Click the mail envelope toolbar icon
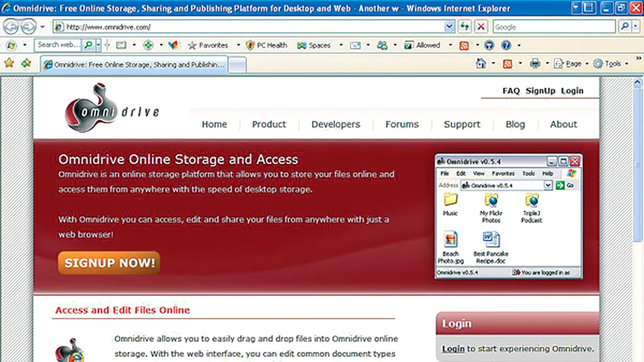Image resolution: width=644 pixels, height=362 pixels. point(356,45)
